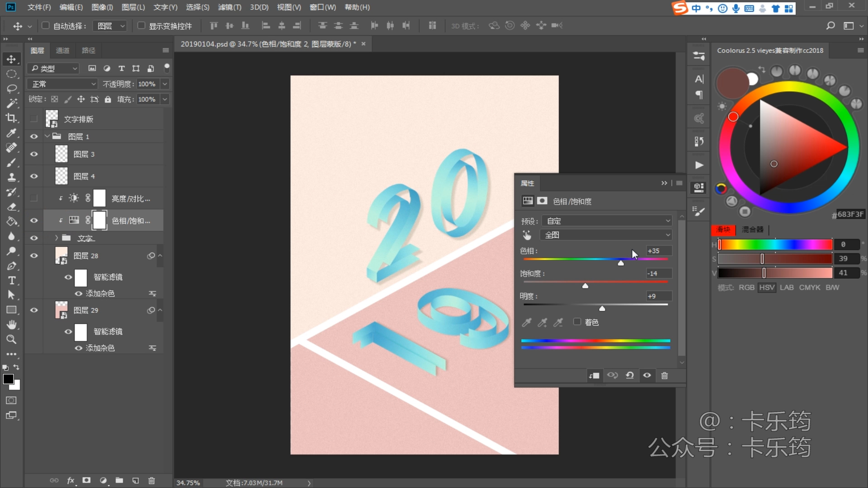Viewport: 868px width, 488px height.
Task: Create new group folder icon
Action: (x=119, y=480)
